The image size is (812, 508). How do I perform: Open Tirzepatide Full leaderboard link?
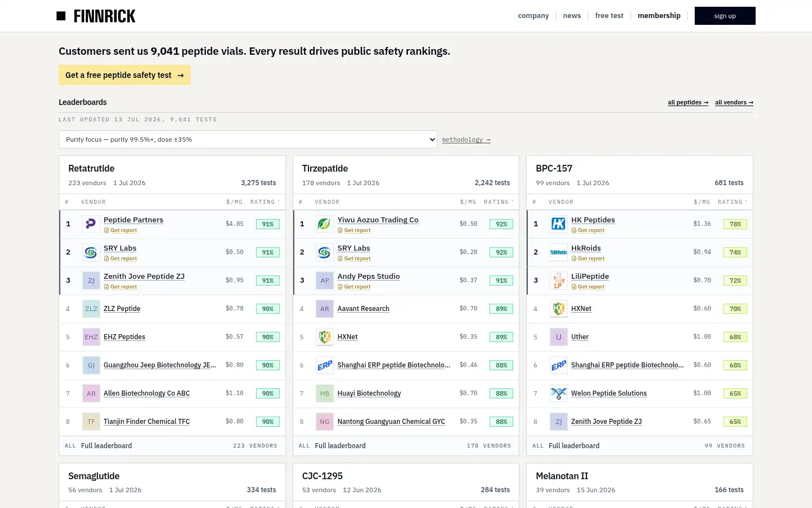(x=340, y=446)
